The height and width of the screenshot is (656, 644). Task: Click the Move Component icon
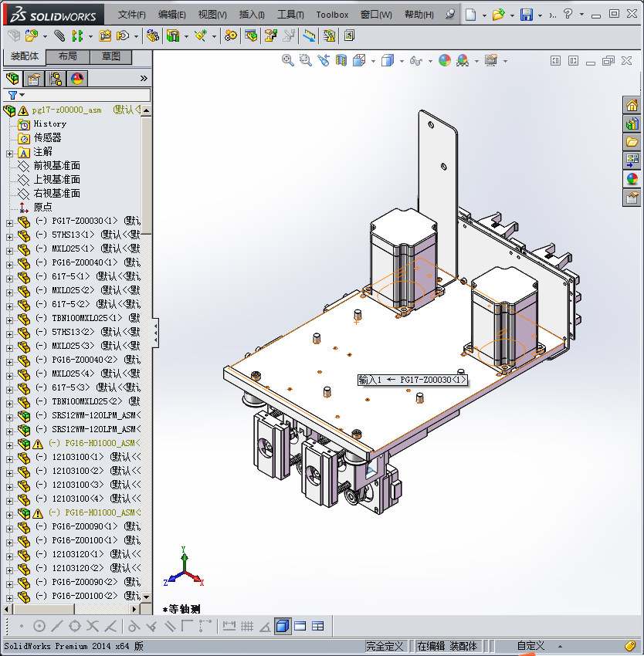(123, 36)
